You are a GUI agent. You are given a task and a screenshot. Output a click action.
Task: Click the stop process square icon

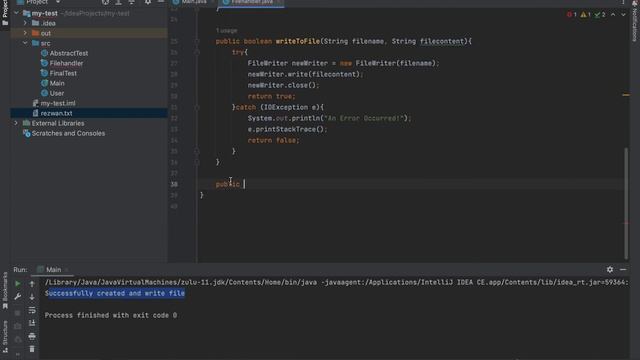click(x=18, y=313)
